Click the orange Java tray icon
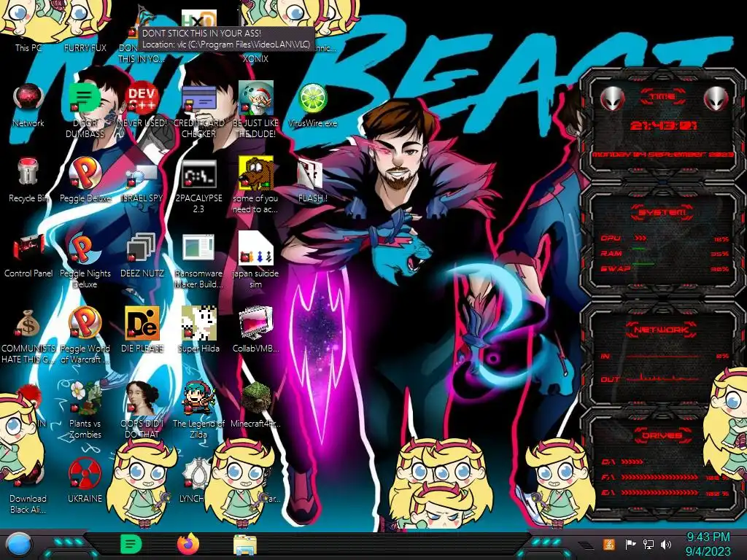The image size is (747, 560). pyautogui.click(x=608, y=544)
